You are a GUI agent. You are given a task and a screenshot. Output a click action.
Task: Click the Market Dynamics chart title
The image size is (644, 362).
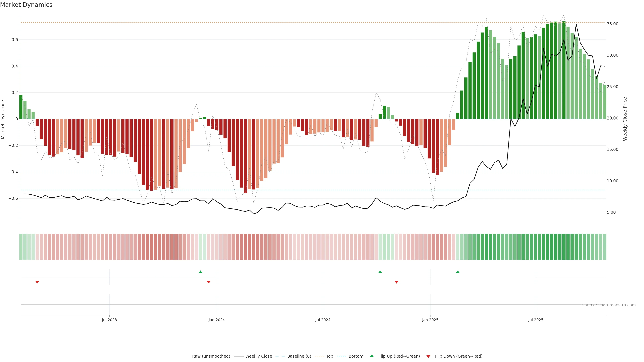click(26, 5)
